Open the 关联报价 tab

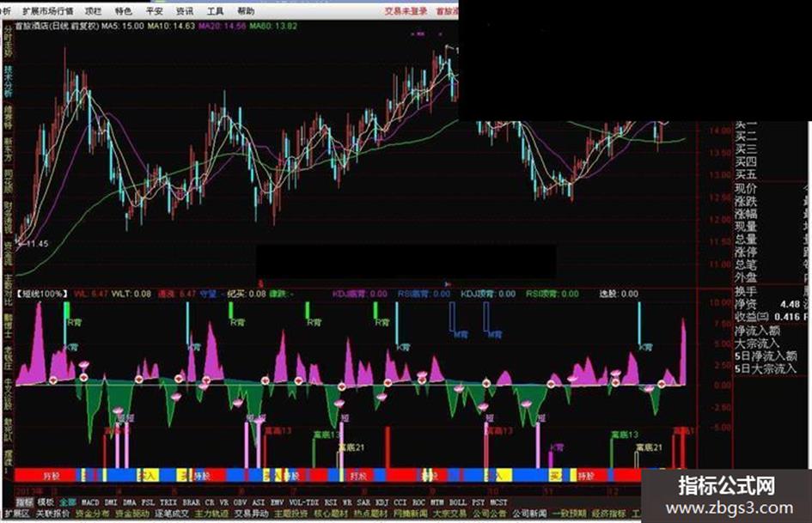[52, 514]
